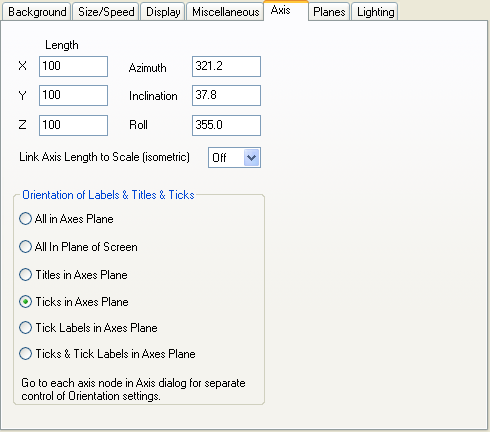Image resolution: width=490 pixels, height=432 pixels.
Task: Click the Y length input field
Action: [x=73, y=95]
